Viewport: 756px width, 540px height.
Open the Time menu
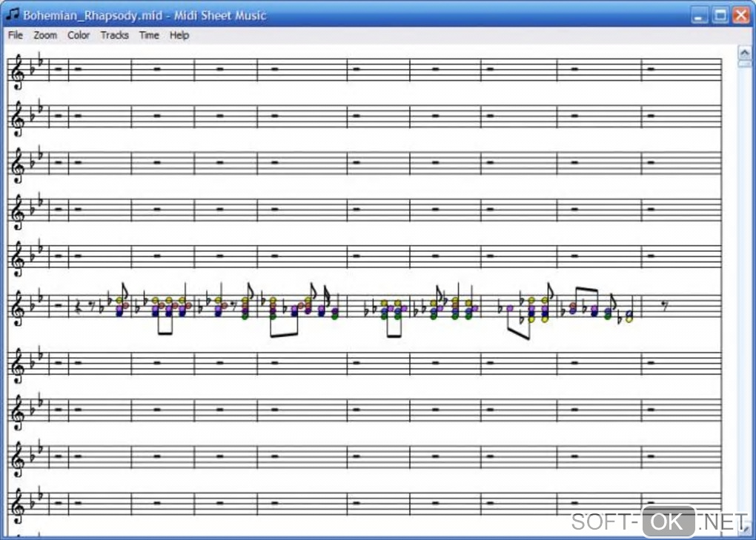[149, 35]
